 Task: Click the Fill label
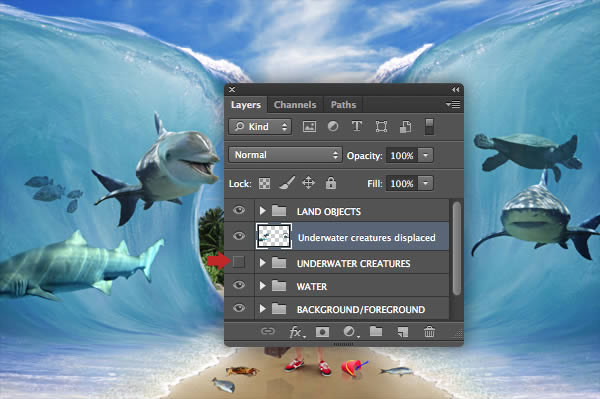tap(374, 184)
